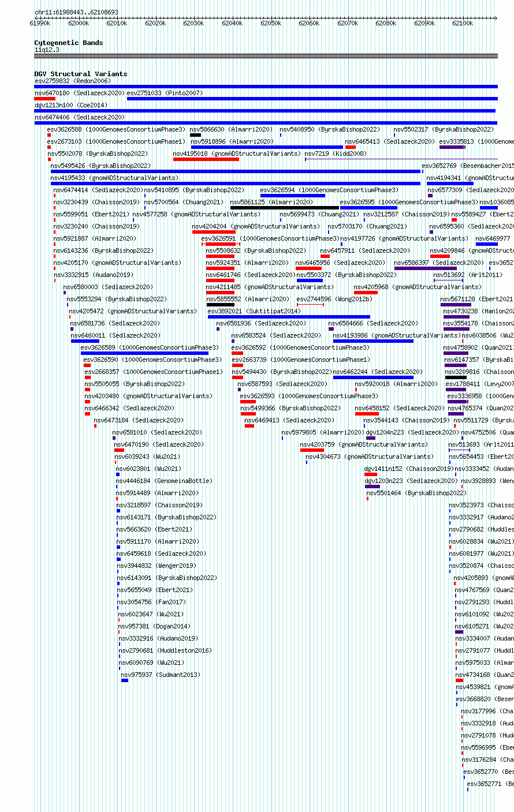Viewport: 514px width, 812px height.
Task: Click nsv5508632 (ByrskaBishop2022) label
Action: click(256, 250)
